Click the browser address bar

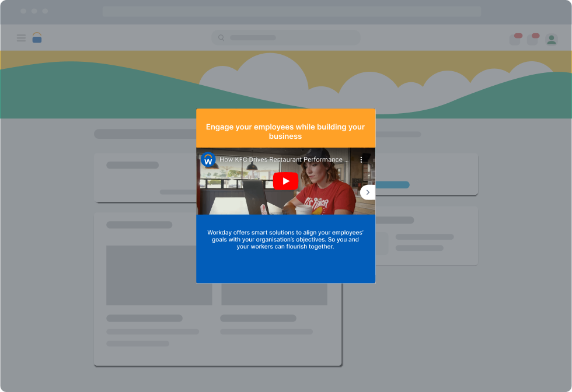click(x=292, y=11)
